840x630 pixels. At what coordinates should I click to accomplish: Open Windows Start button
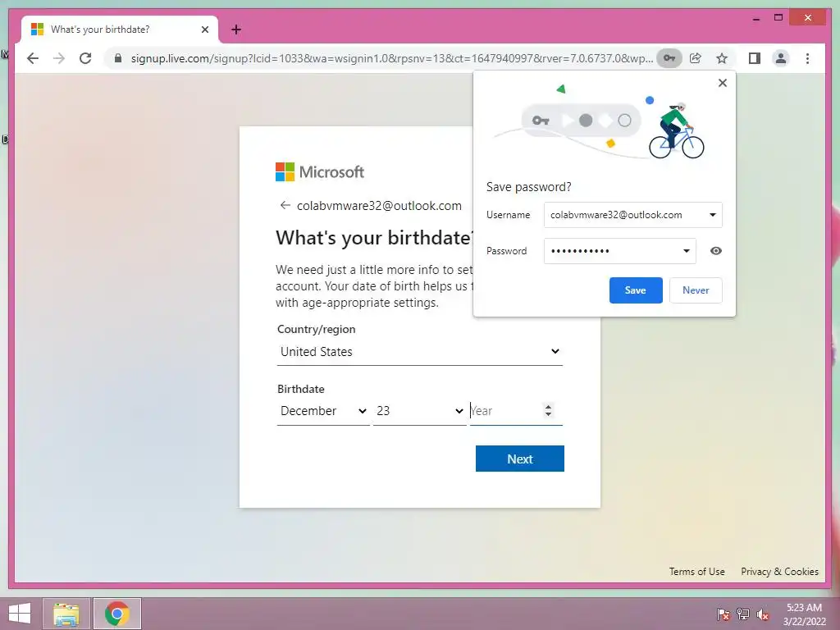20,614
